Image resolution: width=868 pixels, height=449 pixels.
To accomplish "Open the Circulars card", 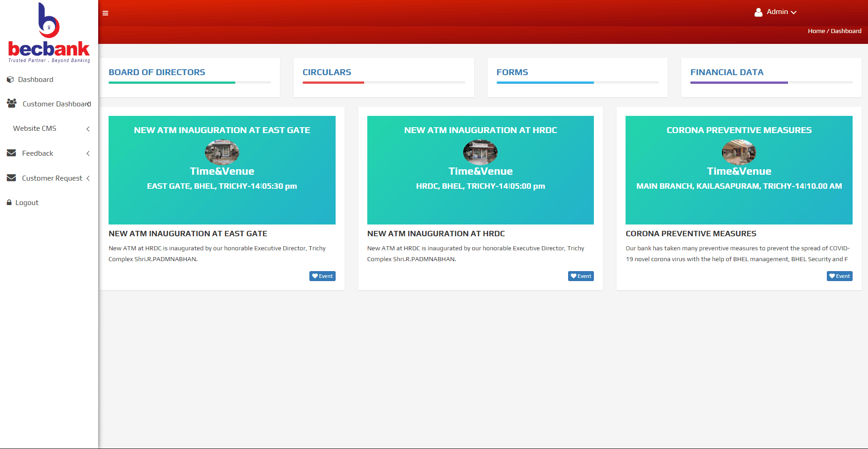I will pyautogui.click(x=327, y=72).
